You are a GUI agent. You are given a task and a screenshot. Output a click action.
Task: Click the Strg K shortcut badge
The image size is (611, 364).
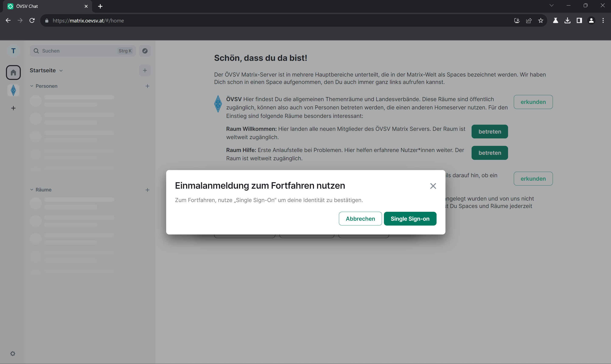click(x=125, y=51)
